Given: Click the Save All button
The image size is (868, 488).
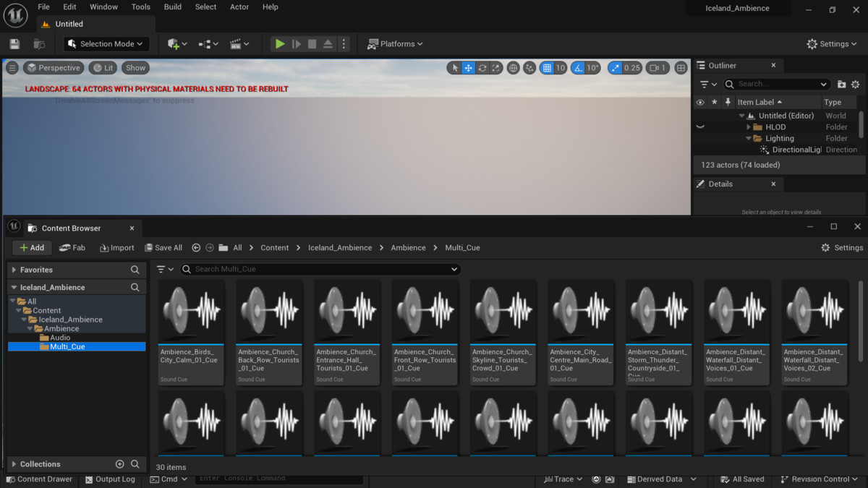Looking at the screenshot, I should (x=163, y=248).
